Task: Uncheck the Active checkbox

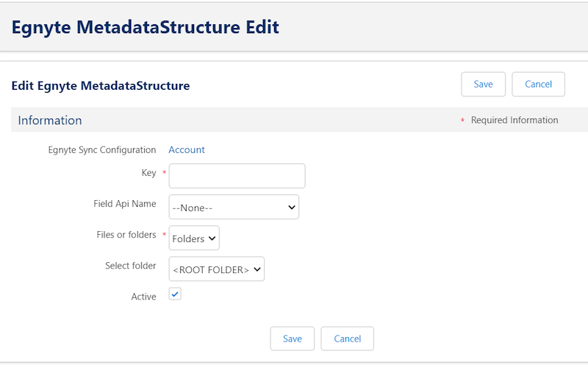Action: (x=175, y=294)
